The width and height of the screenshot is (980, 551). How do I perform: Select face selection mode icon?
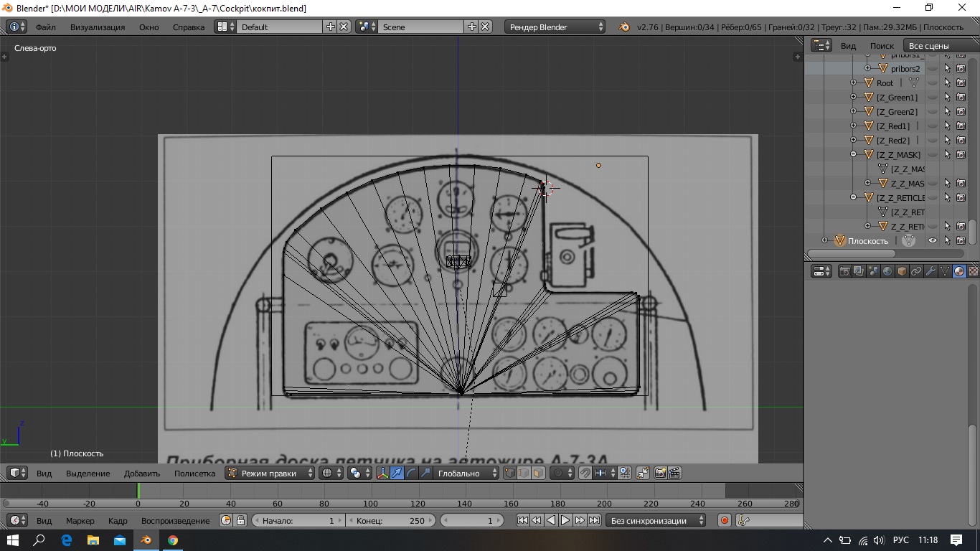pos(538,474)
